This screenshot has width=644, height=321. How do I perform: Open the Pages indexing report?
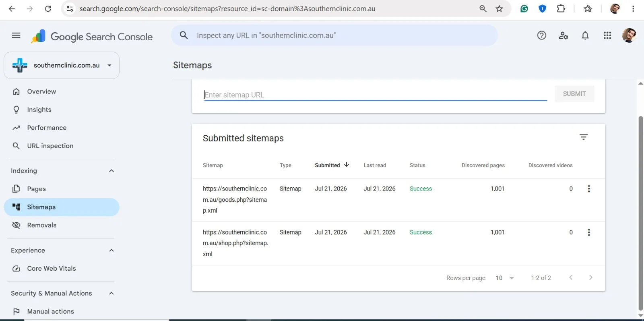pos(61,189)
